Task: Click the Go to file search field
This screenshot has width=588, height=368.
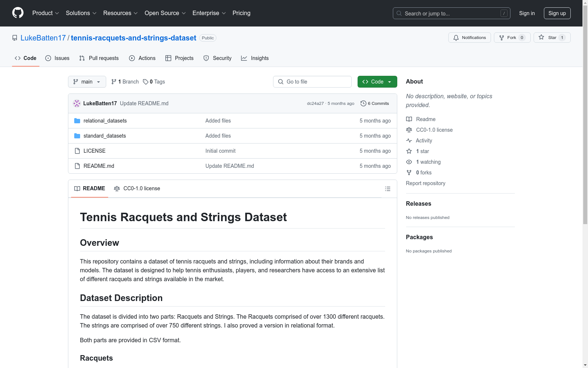Action: pos(312,82)
